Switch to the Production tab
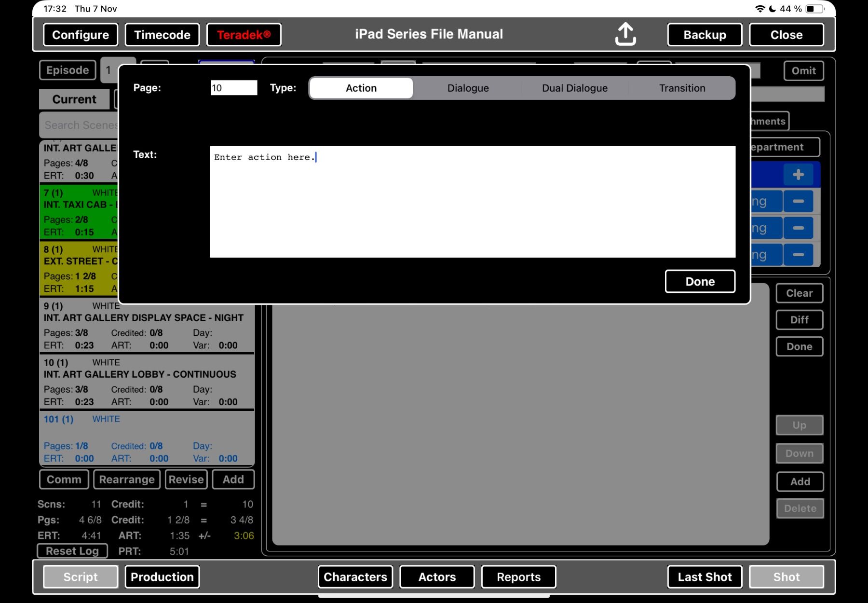 tap(162, 577)
